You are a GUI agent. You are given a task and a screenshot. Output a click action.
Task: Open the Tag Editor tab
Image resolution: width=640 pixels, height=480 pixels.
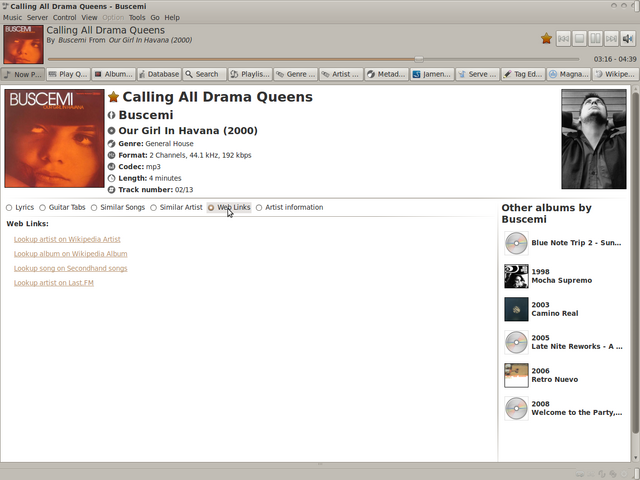coord(523,74)
